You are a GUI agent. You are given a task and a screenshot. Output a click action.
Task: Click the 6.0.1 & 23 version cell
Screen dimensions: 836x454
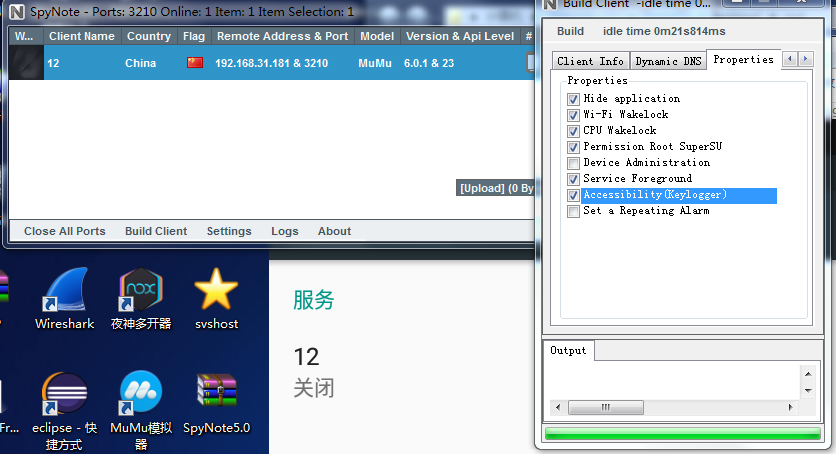tap(429, 63)
